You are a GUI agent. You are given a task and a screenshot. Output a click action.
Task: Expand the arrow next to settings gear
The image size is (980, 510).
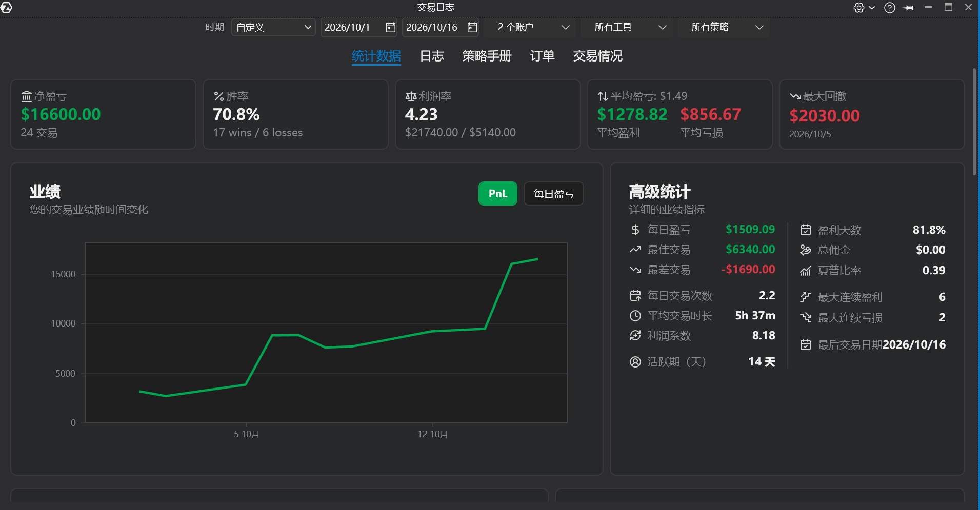pyautogui.click(x=872, y=8)
